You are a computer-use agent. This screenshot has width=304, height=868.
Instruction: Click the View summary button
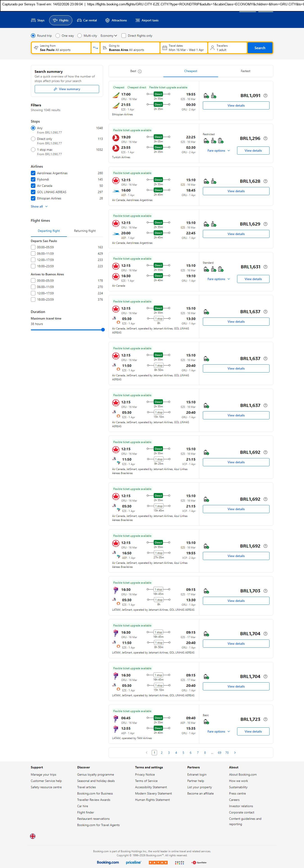point(67,89)
